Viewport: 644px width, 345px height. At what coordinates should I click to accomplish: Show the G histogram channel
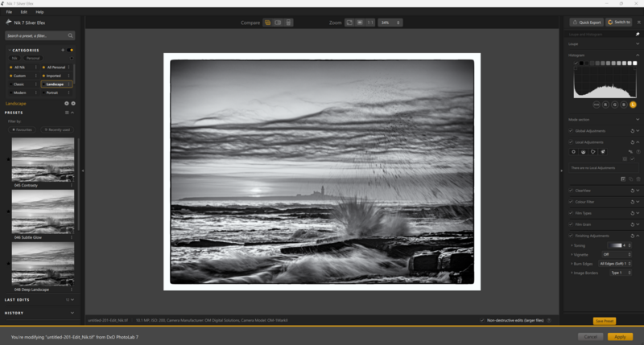coord(614,105)
